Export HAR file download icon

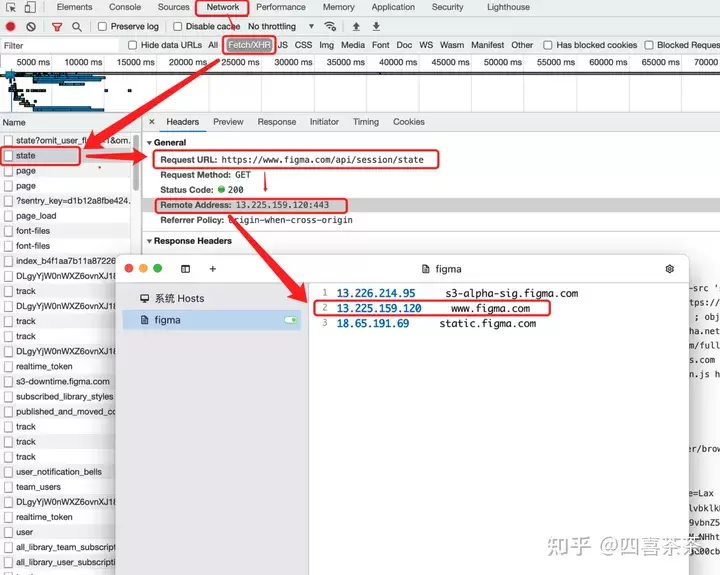376,27
